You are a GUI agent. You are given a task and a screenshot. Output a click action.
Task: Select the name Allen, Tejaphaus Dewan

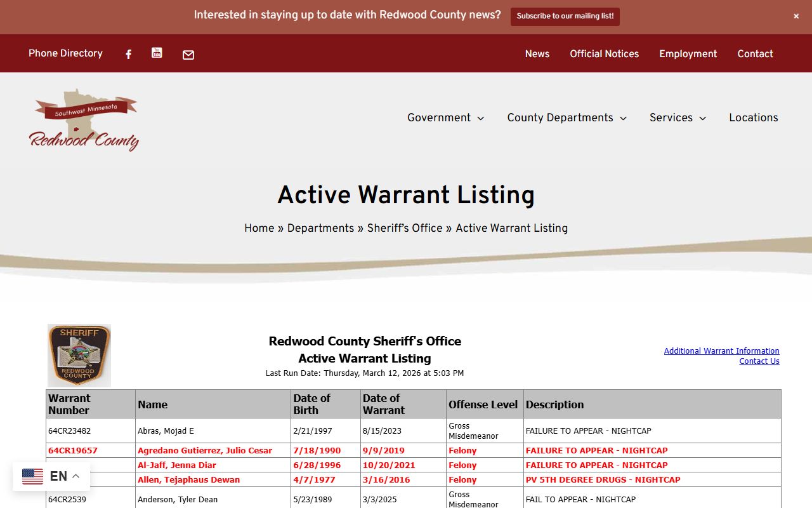point(188,480)
